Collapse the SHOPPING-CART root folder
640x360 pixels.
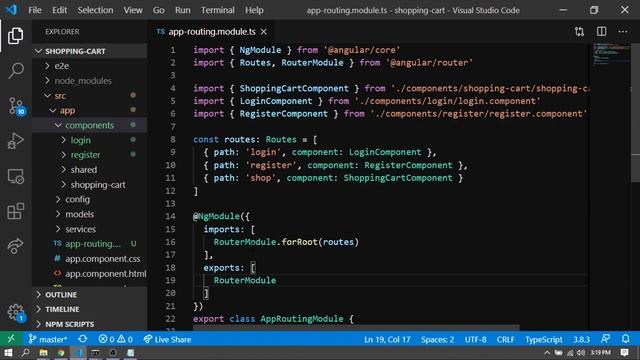click(90, 51)
